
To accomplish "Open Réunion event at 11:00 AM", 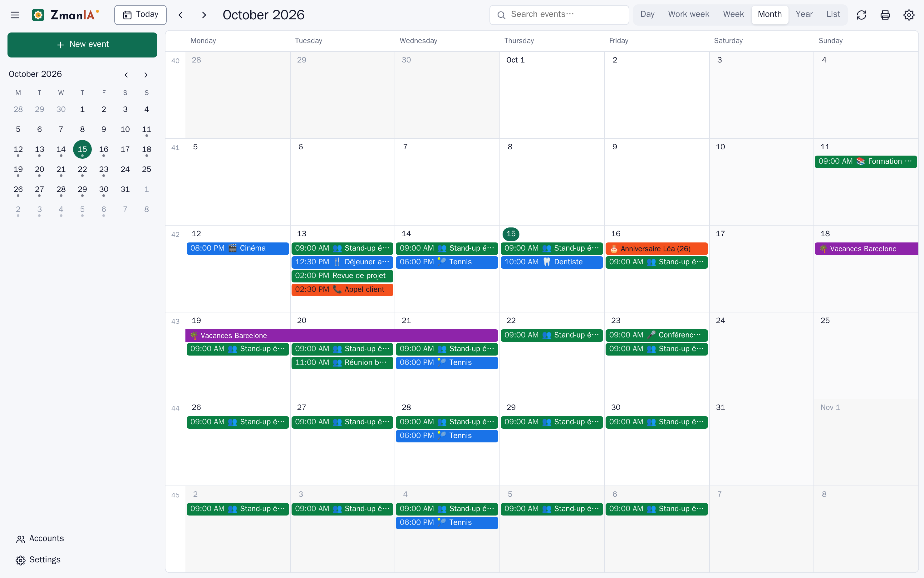I will [x=342, y=363].
